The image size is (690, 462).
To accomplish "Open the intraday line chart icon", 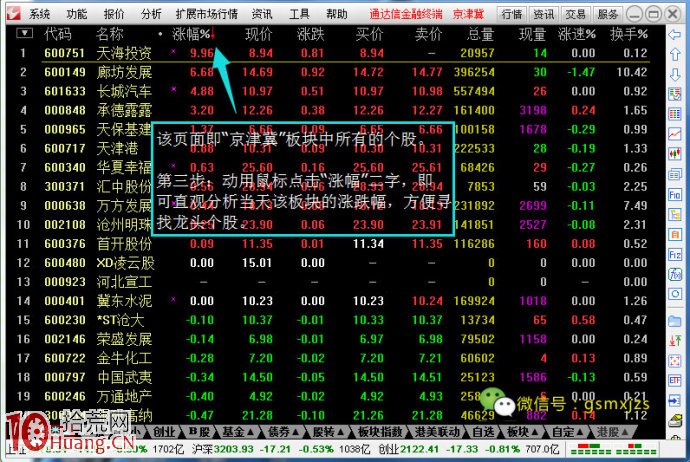I will tap(675, 134).
